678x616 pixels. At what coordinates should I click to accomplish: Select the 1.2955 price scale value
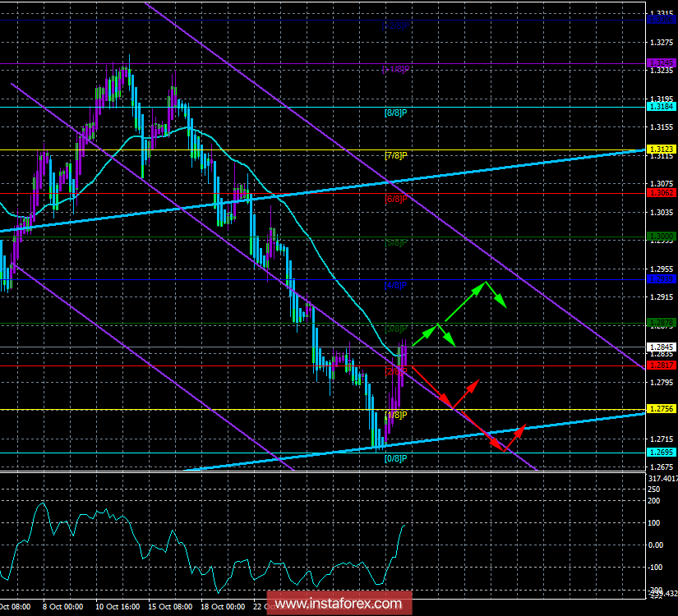[x=662, y=269]
